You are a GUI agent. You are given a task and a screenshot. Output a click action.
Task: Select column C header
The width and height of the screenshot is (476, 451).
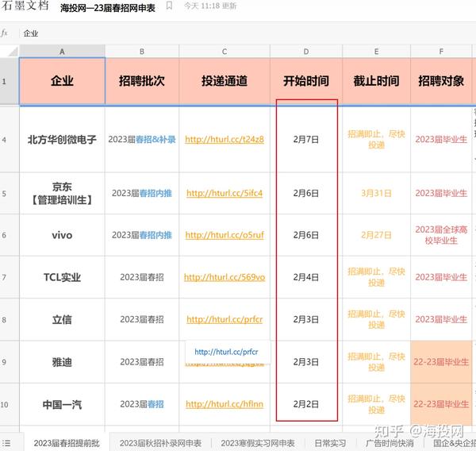pos(225,52)
